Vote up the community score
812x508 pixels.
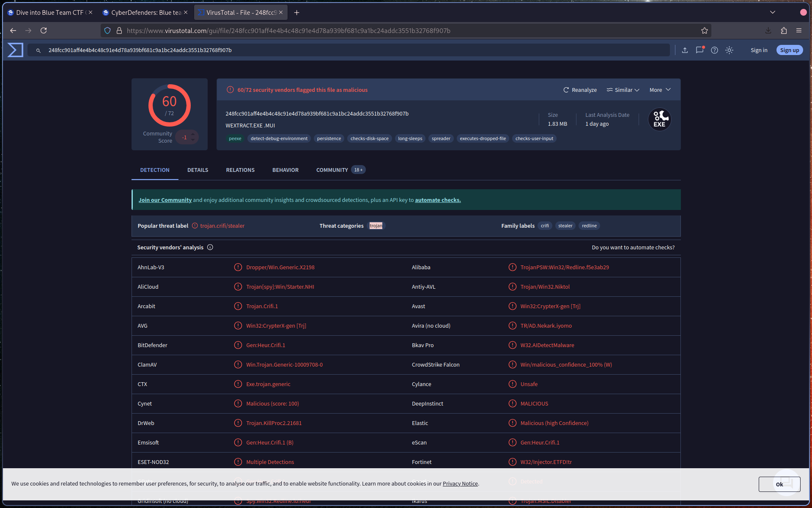pos(193,134)
